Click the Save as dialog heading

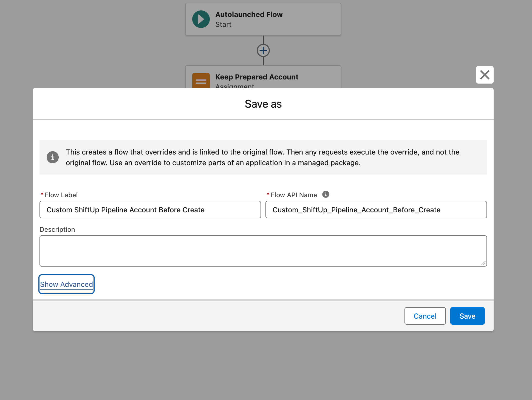pyautogui.click(x=263, y=104)
